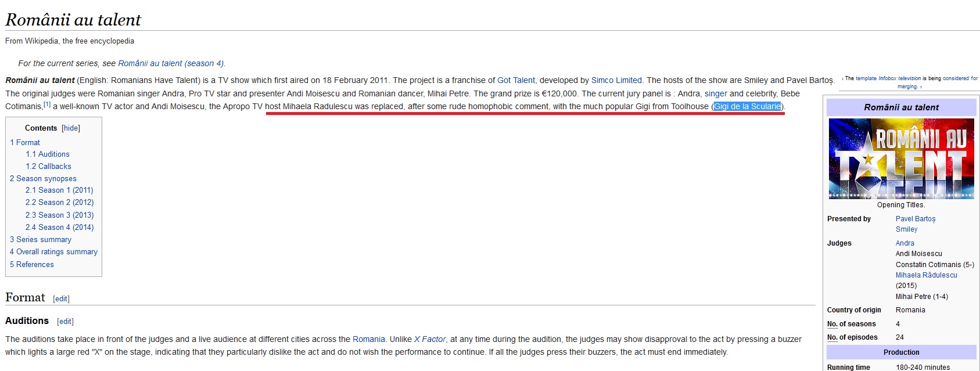Image resolution: width=980 pixels, height=371 pixels.
Task: Follow the Got Talent link
Action: [x=516, y=81]
